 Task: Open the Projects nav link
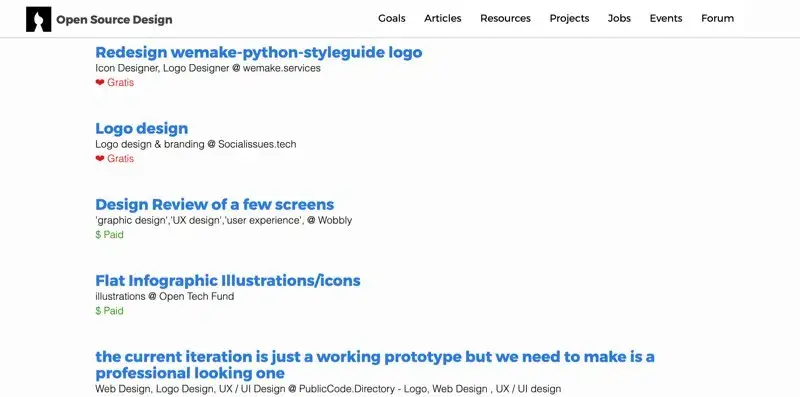pyautogui.click(x=569, y=18)
